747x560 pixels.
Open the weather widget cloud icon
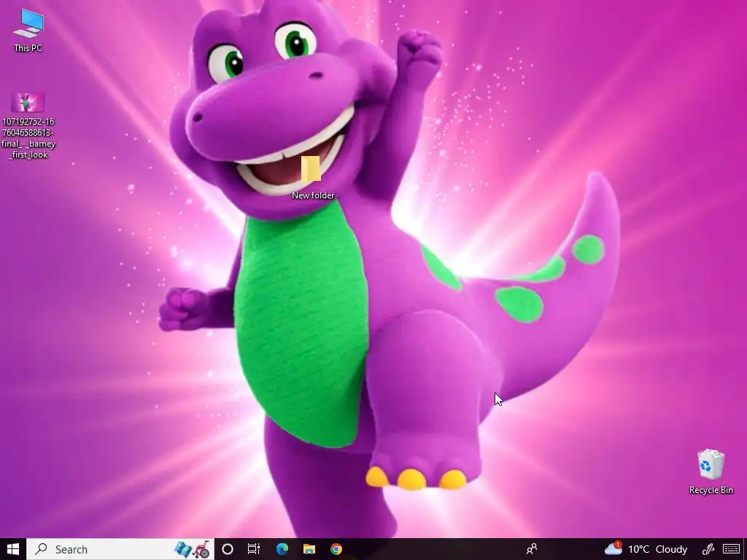(614, 548)
